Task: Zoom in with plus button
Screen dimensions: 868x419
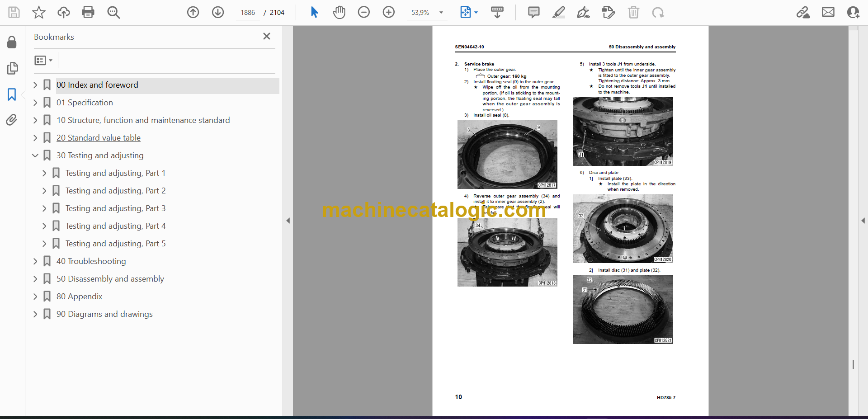Action: (x=389, y=12)
